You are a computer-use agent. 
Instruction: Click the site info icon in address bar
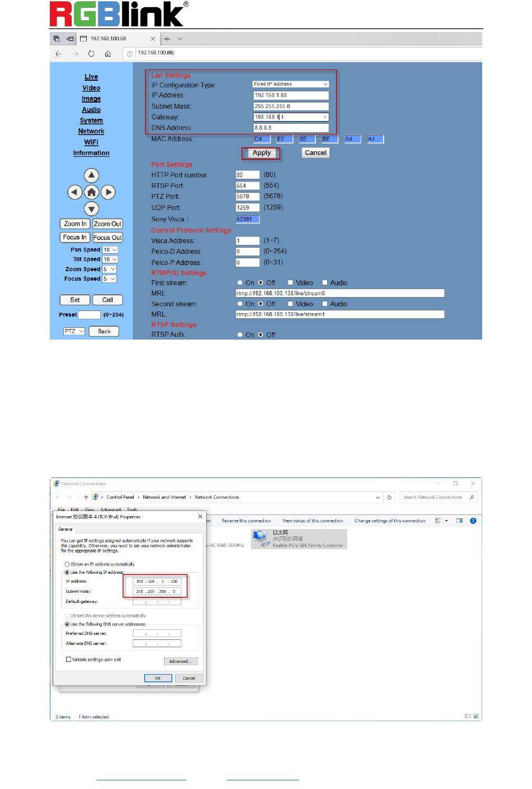pyautogui.click(x=129, y=54)
